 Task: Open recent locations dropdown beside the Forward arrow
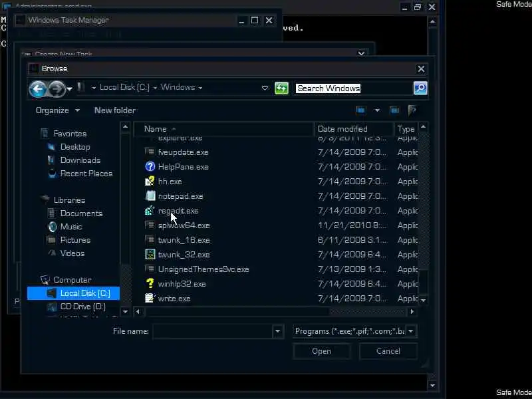coord(69,89)
